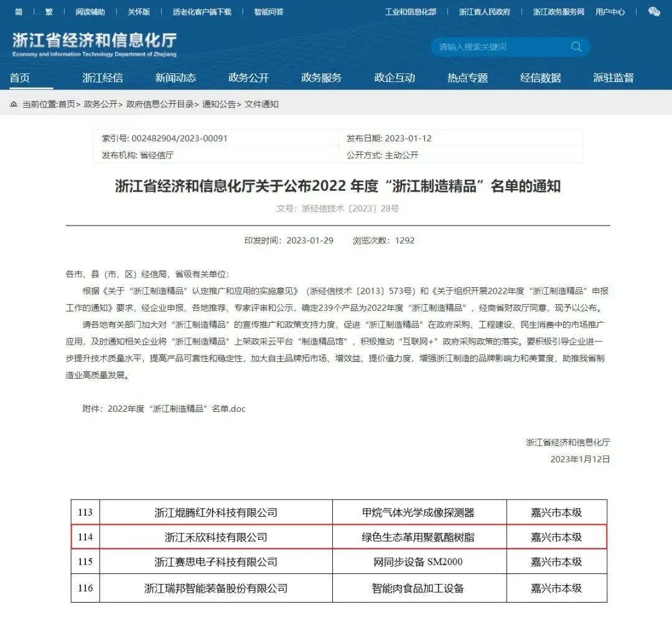
Task: Switch to simplified Chinese 简
Action: (19, 12)
